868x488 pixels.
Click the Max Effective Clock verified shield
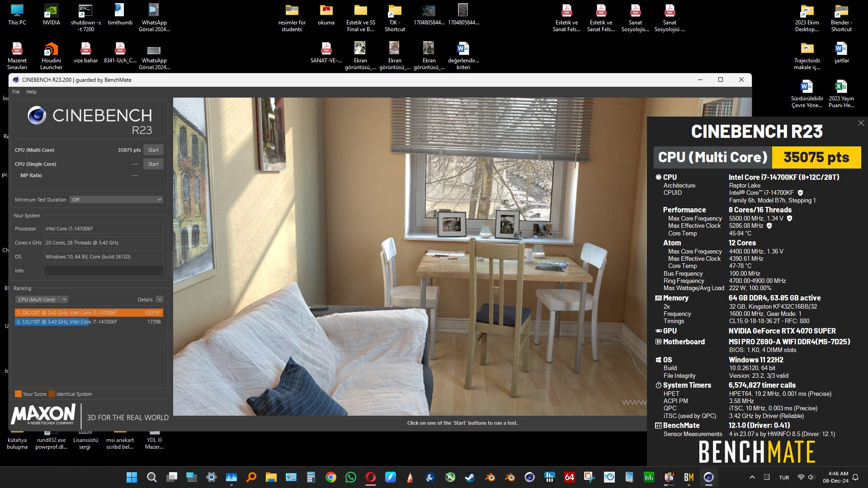(x=769, y=226)
